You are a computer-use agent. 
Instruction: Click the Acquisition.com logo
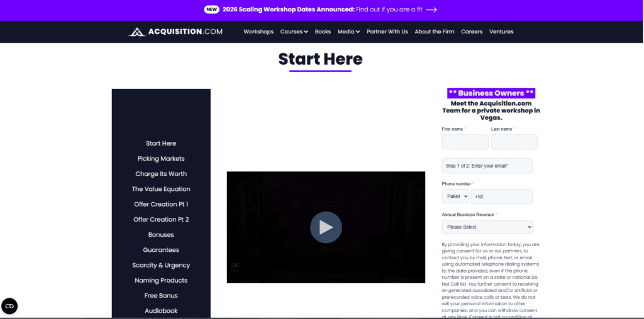click(175, 31)
